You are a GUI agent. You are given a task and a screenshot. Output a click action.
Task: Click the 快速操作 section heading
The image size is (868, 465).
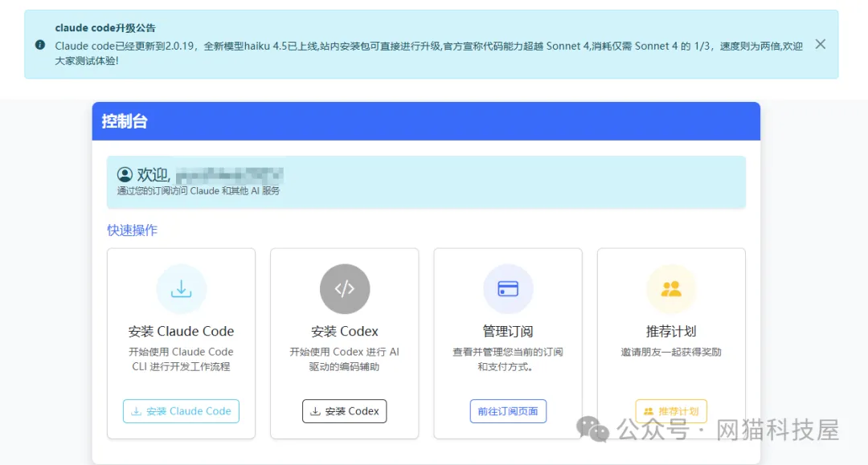[x=133, y=230]
